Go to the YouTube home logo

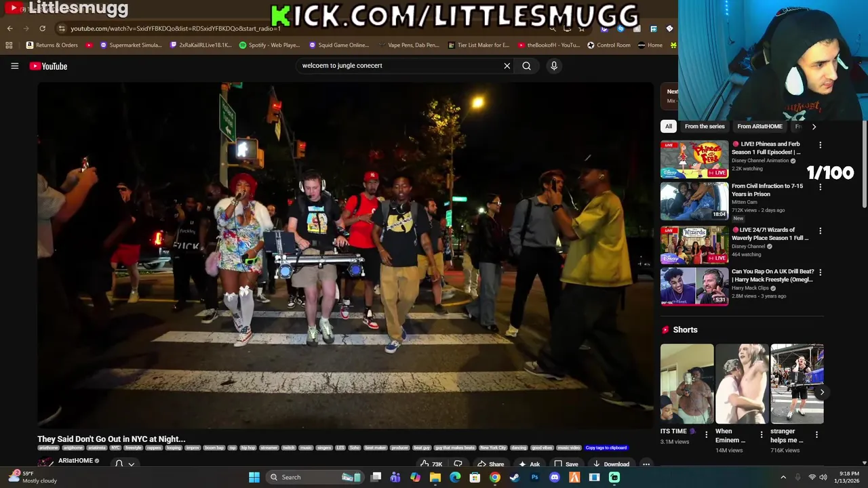[48, 66]
